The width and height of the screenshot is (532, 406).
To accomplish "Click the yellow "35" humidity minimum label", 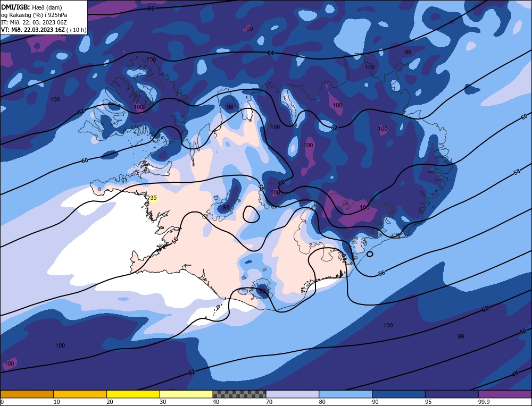I will point(153,198).
